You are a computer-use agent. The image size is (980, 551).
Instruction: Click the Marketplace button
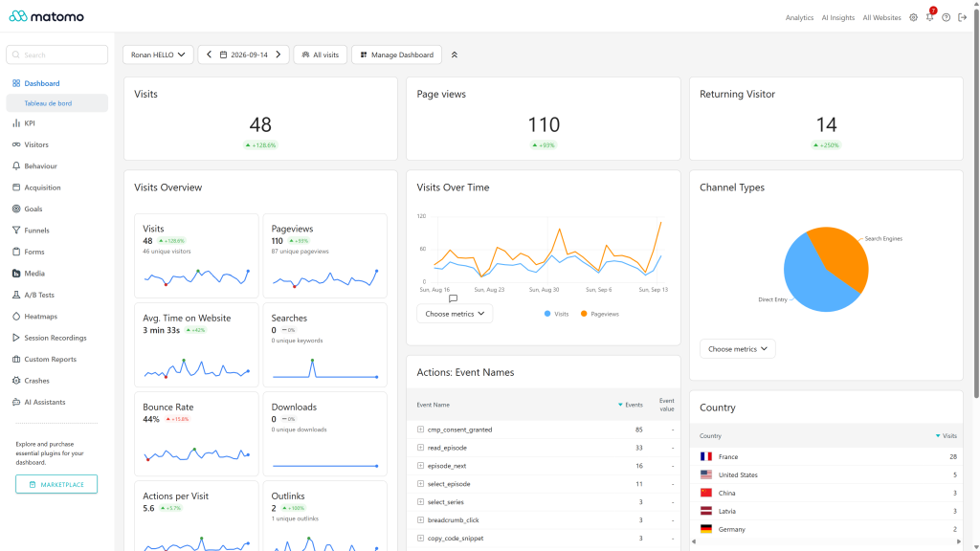(x=56, y=484)
